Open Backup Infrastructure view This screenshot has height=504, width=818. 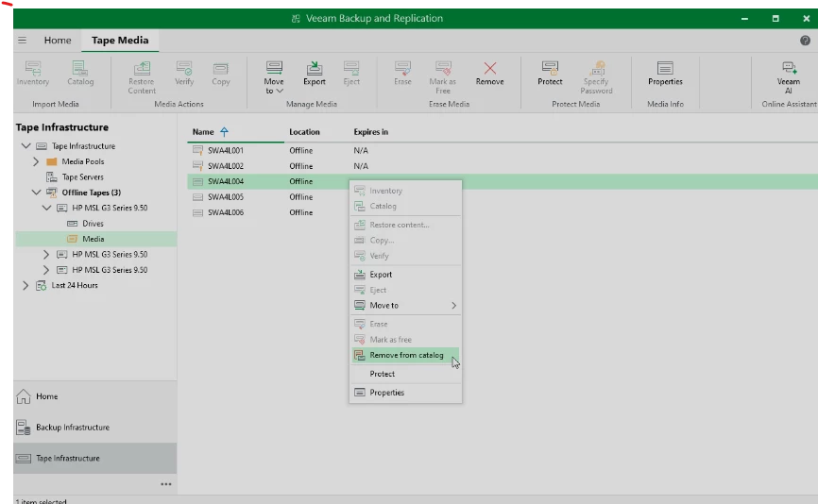[72, 428]
